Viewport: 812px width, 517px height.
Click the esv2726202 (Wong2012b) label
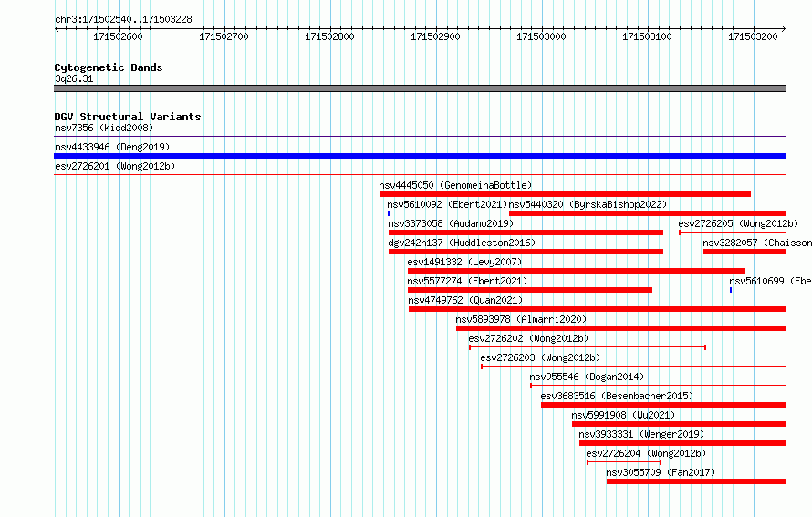point(528,338)
